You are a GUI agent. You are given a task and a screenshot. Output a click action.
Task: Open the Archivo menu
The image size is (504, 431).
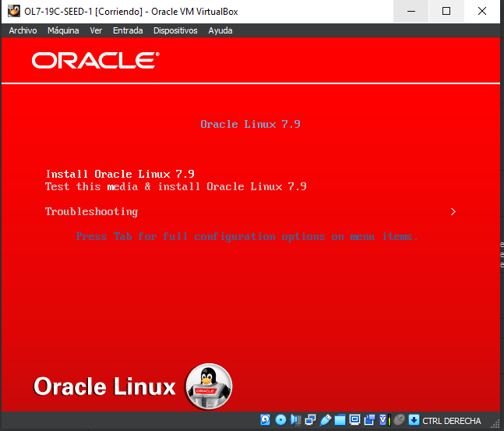(23, 30)
